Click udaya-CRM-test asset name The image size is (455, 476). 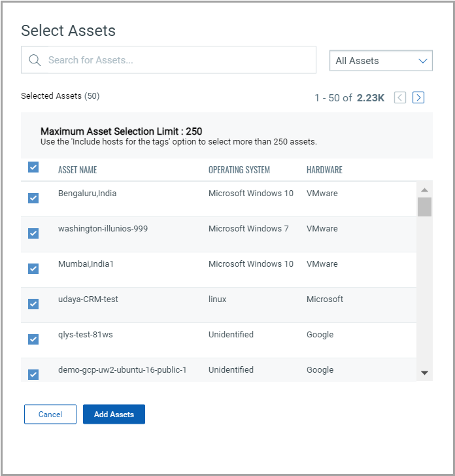pyautogui.click(x=88, y=299)
